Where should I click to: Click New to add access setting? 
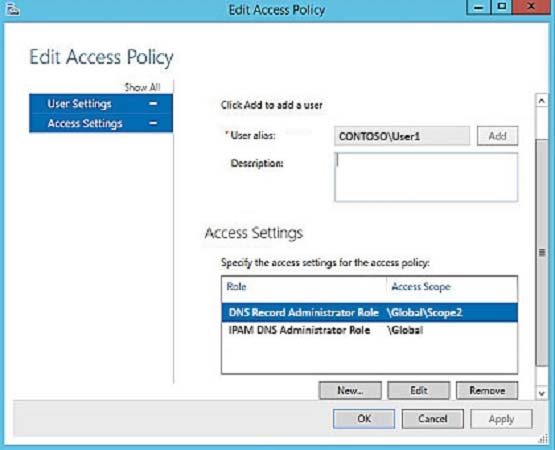pos(350,390)
